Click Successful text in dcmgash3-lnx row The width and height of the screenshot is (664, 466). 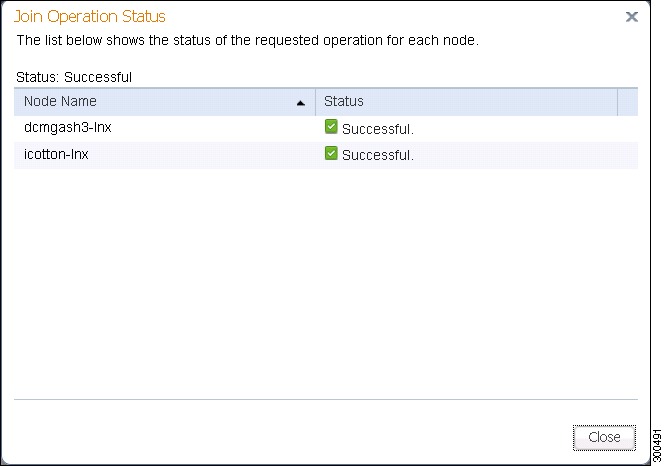coord(378,129)
